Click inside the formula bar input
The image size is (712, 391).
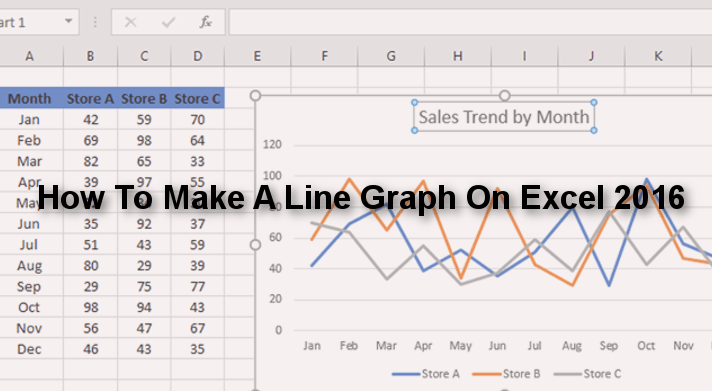(470, 22)
